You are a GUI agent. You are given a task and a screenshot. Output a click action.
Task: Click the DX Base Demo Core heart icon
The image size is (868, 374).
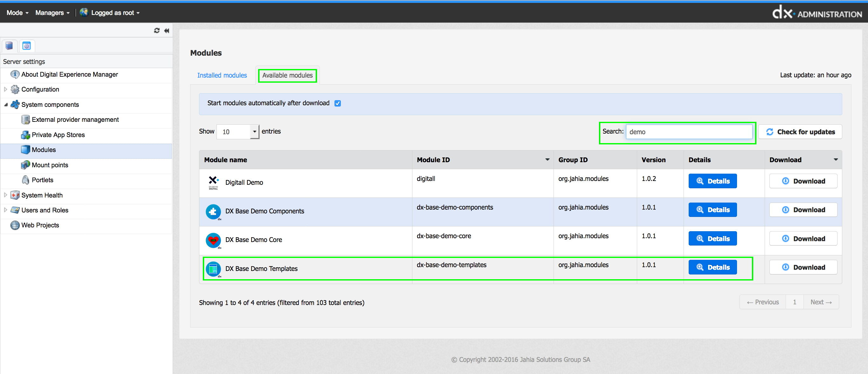click(x=213, y=240)
